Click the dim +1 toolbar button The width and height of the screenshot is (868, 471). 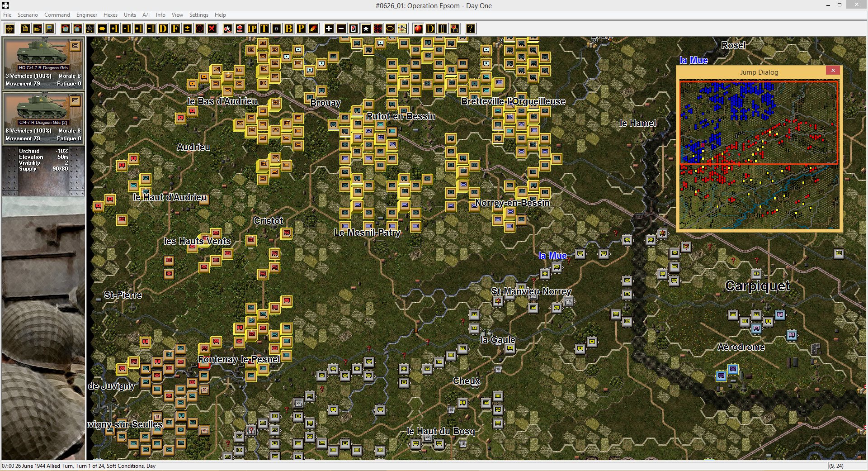point(139,29)
